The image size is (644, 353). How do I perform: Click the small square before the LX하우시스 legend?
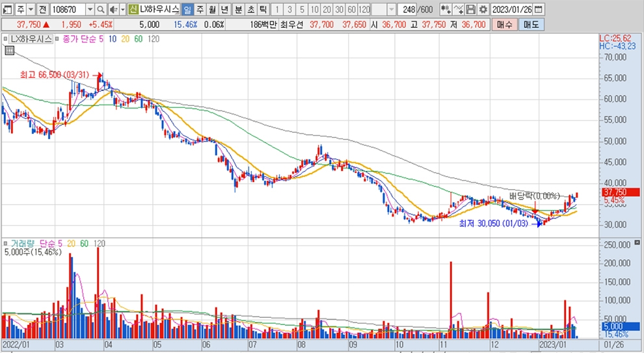click(x=5, y=39)
